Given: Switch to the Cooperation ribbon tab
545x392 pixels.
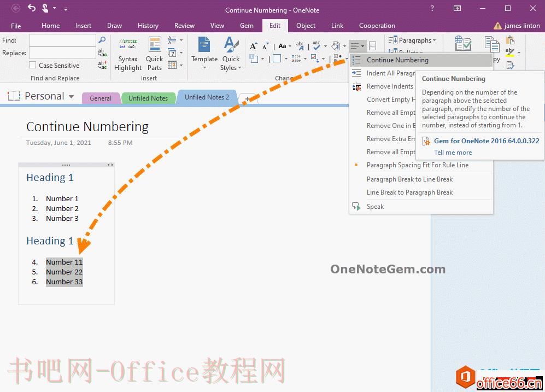Looking at the screenshot, I should click(377, 26).
